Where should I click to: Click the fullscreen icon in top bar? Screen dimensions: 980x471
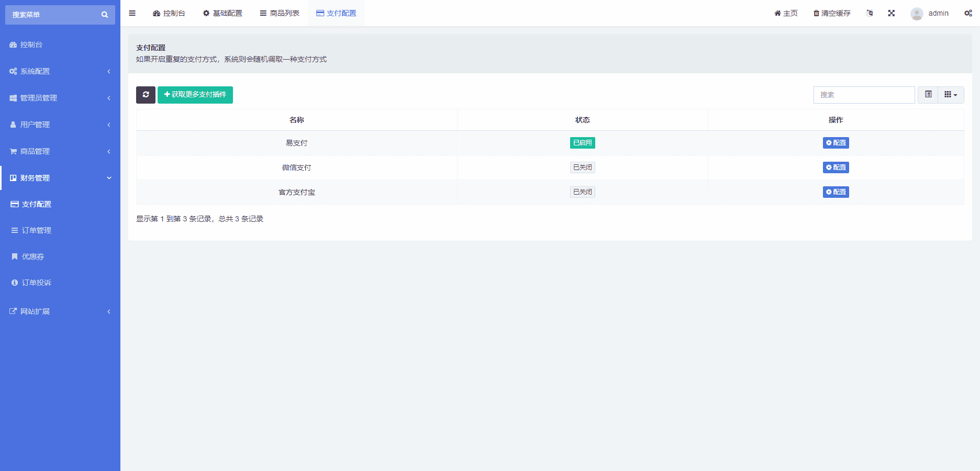[x=891, y=13]
